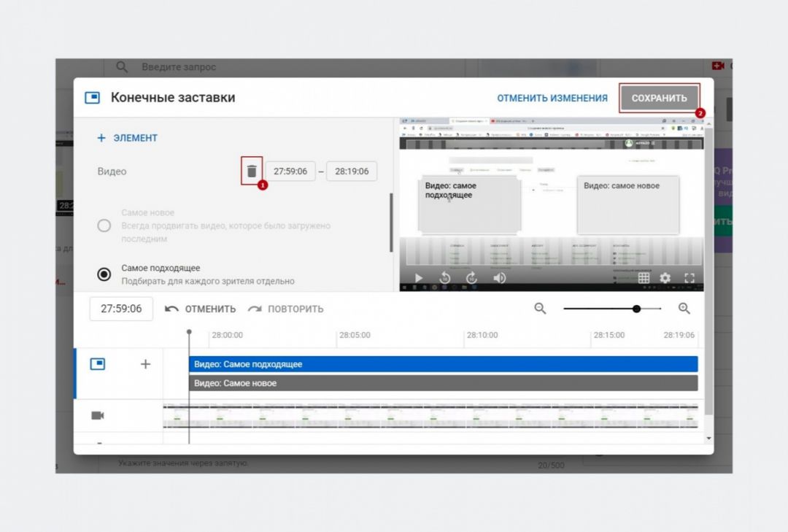Open the player settings gear icon

[x=665, y=278]
